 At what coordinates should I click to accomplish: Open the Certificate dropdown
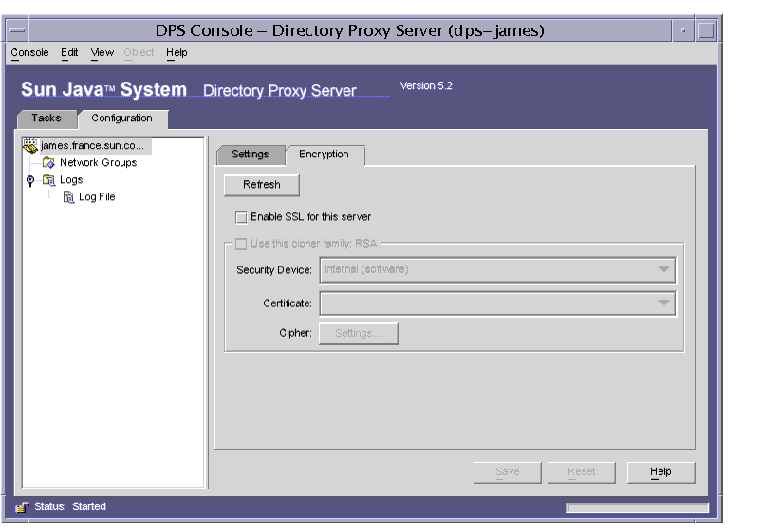click(497, 303)
